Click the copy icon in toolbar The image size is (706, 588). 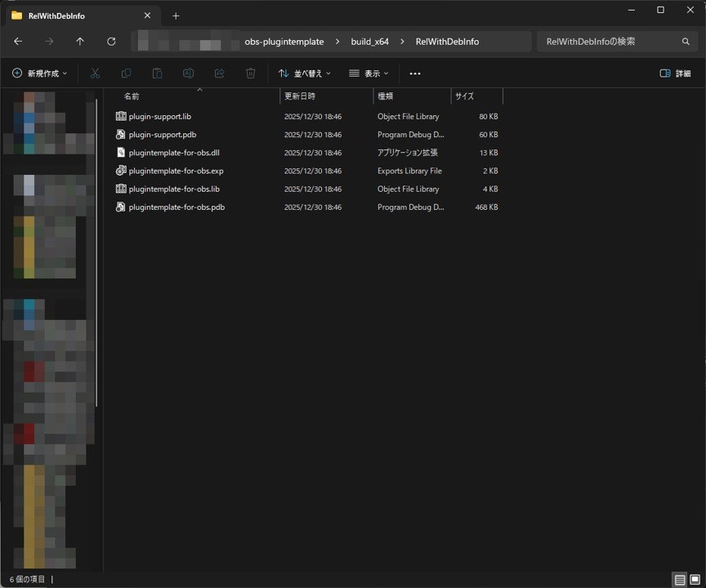tap(126, 73)
